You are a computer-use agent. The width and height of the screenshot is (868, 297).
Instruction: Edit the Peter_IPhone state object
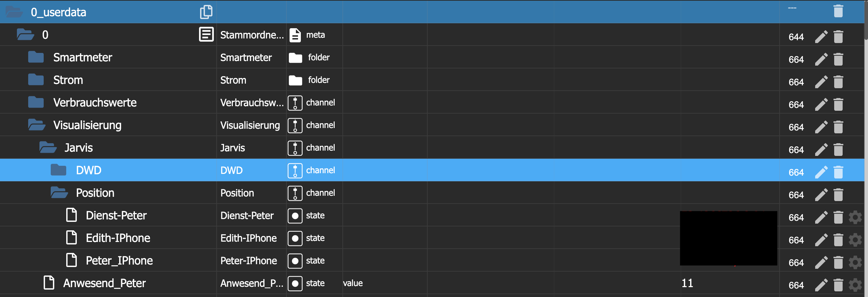pos(821,262)
